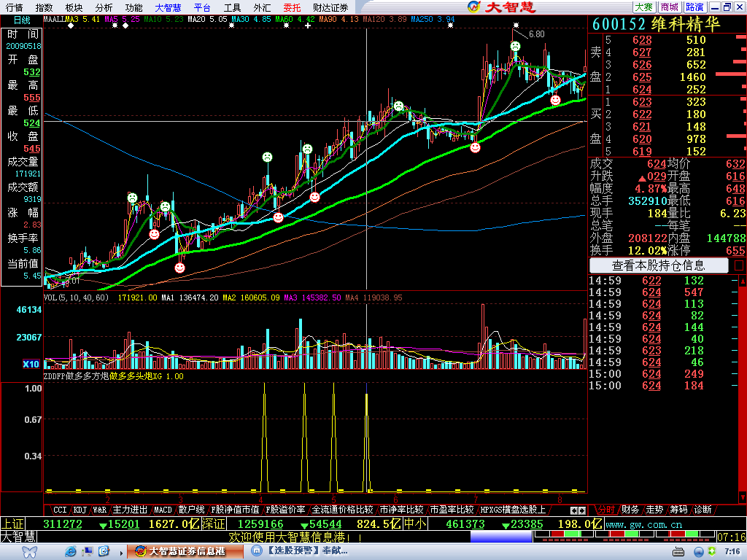Switch to 诊断 side tab
The image size is (747, 560).
coord(703,510)
